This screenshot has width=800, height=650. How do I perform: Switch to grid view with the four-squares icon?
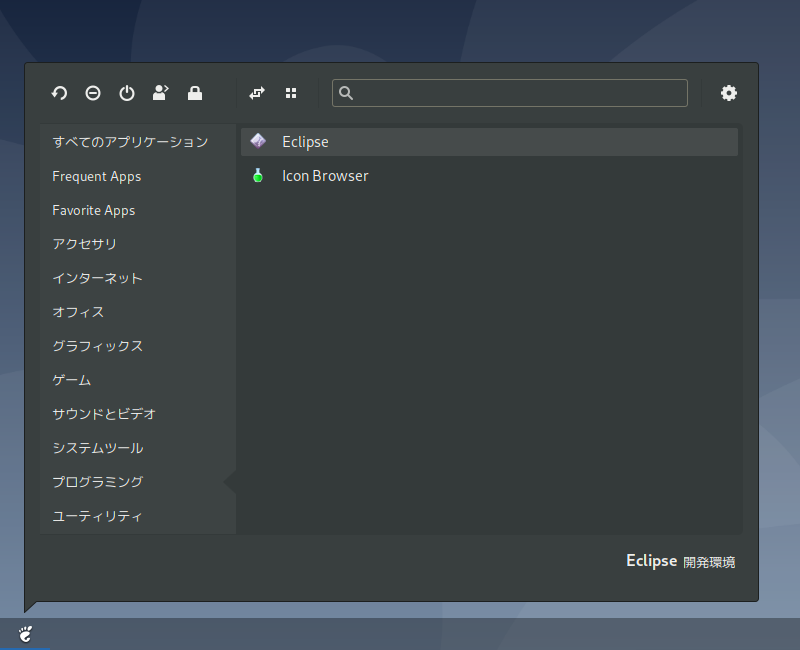tap(291, 93)
